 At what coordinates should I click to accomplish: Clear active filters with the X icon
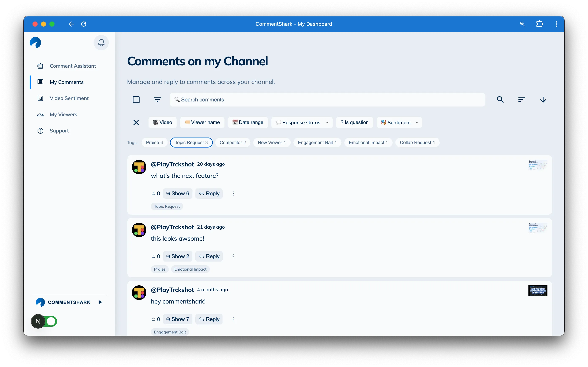click(x=136, y=122)
